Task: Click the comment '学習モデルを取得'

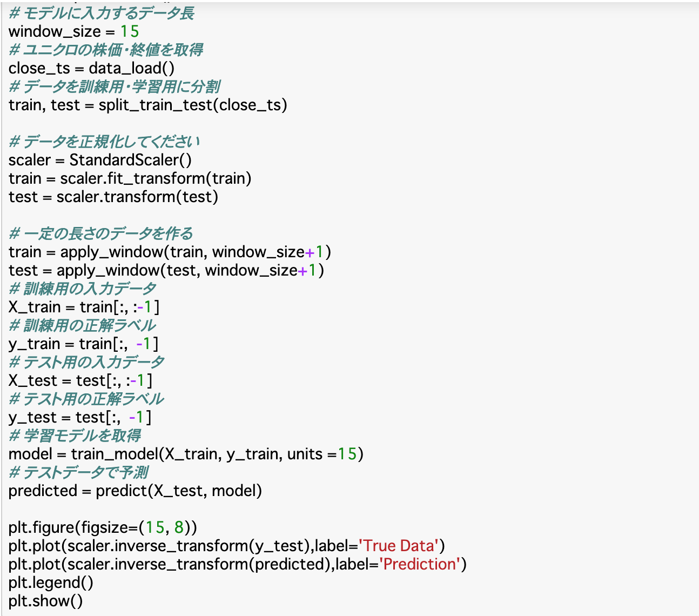Action: click(75, 436)
